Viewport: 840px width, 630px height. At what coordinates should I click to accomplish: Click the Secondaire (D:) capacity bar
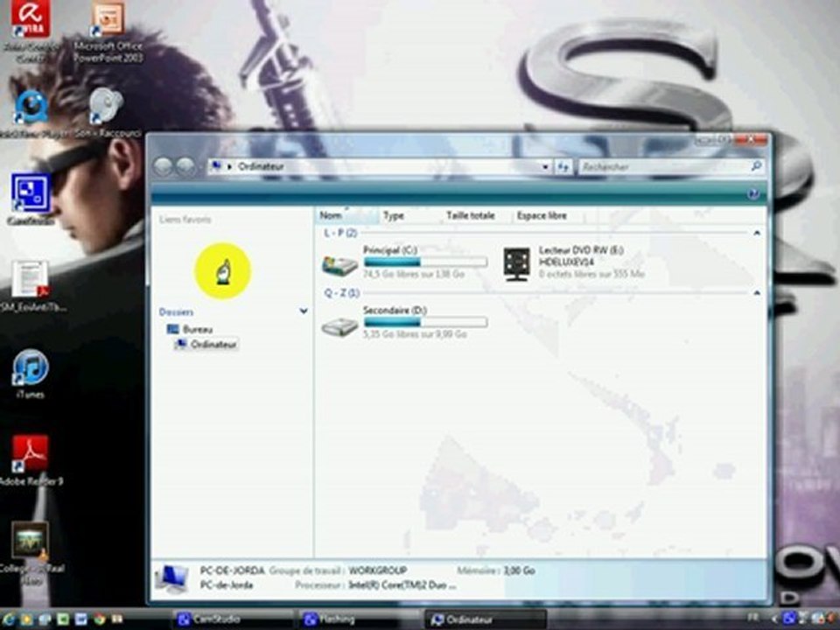click(x=425, y=322)
